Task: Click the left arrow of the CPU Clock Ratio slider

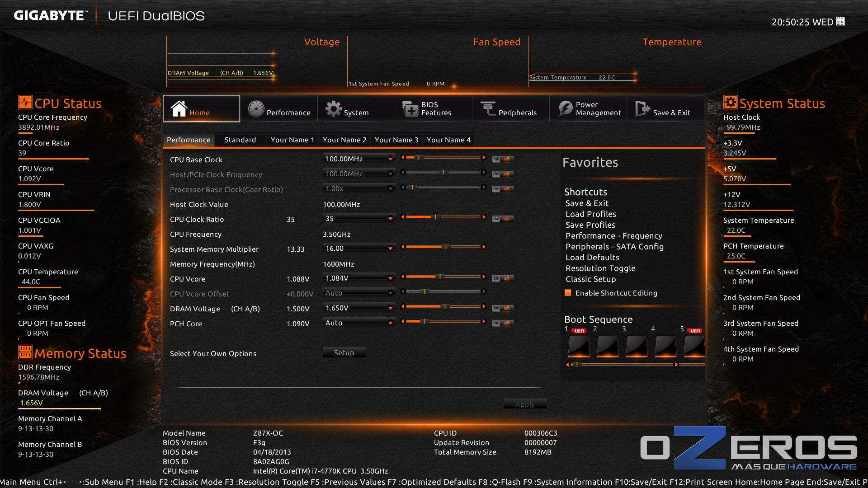Action: pos(403,217)
